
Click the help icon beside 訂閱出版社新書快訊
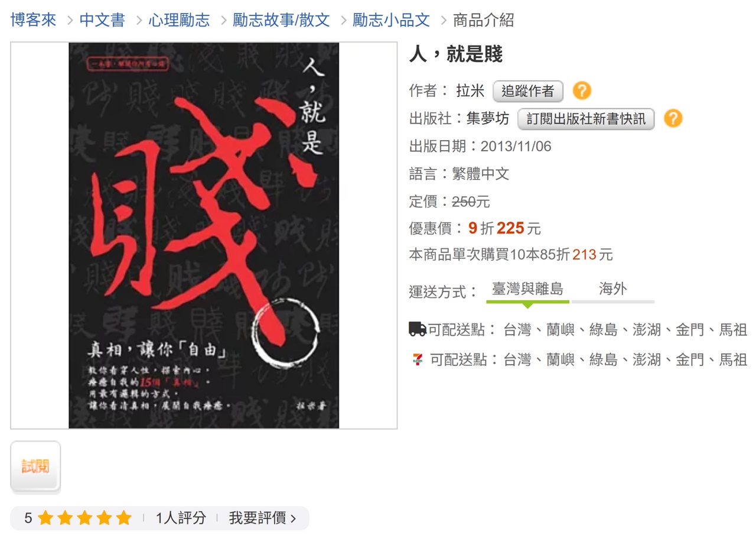tap(673, 119)
